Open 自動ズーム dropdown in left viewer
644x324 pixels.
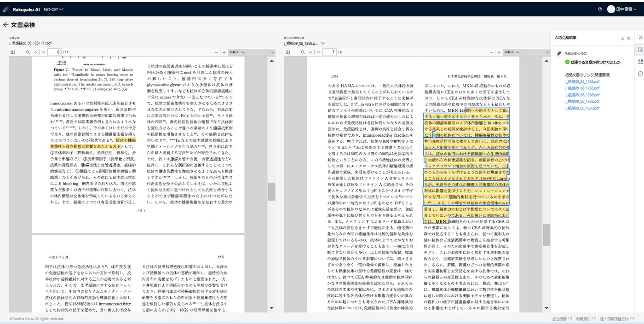[x=251, y=52]
